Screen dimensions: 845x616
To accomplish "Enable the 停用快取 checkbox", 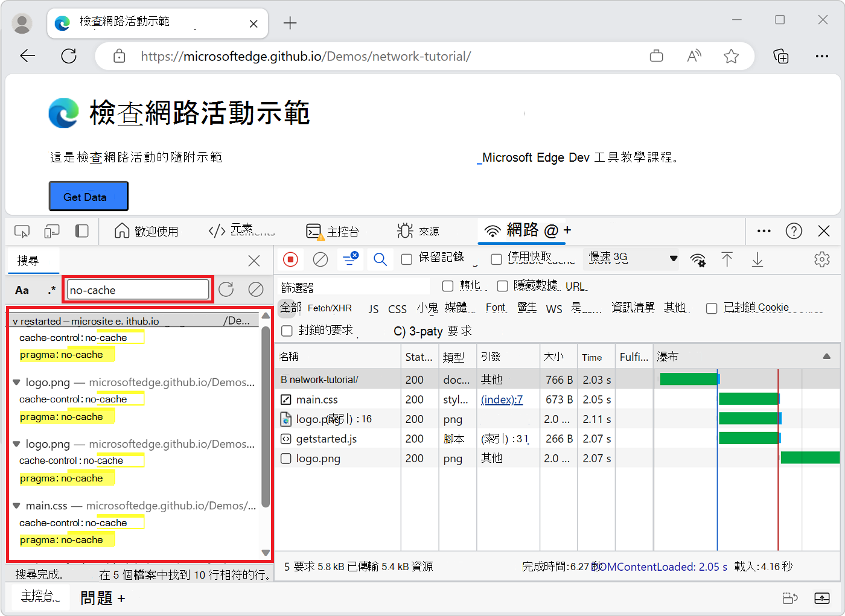I will [496, 258].
